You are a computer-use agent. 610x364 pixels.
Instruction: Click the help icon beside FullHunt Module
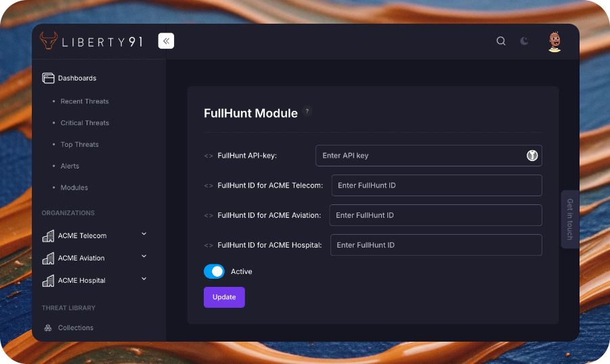click(307, 112)
